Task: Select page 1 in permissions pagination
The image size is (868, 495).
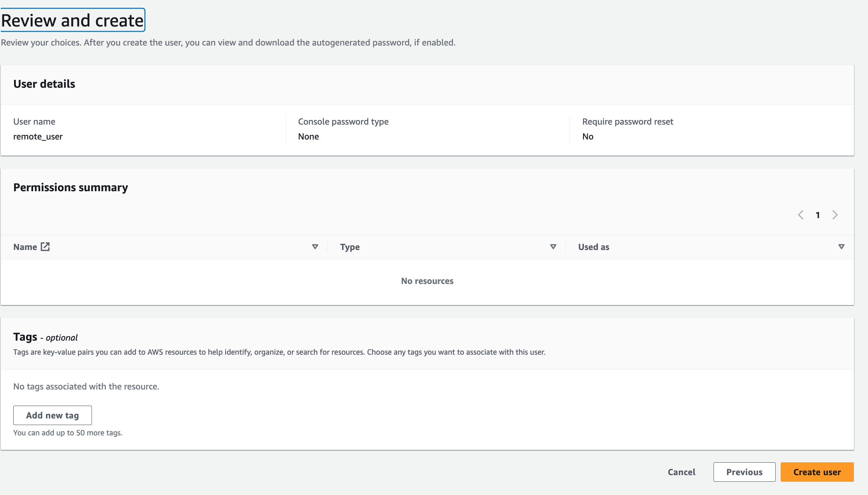Action: (x=817, y=215)
